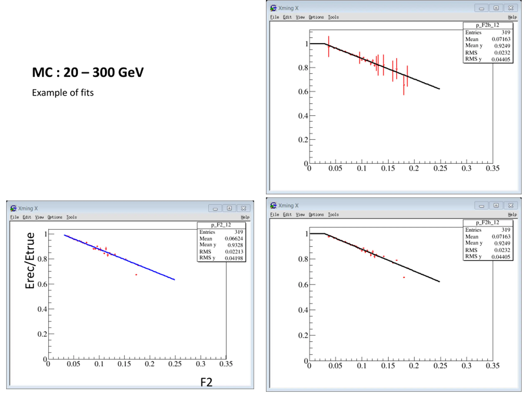Open the File menu in the bottom-left Xming window
This screenshot has height=399, width=532.
14,217
